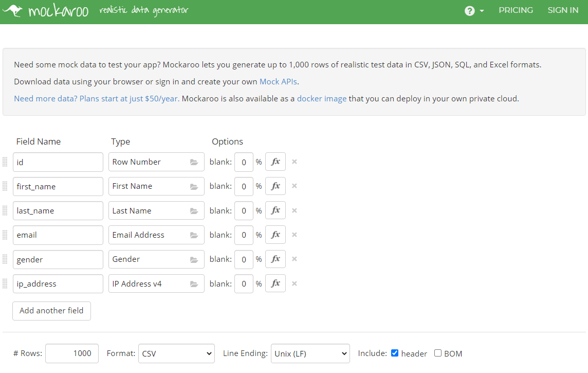588x373 pixels.
Task: Choose type for Last Name field
Action: pyautogui.click(x=156, y=210)
